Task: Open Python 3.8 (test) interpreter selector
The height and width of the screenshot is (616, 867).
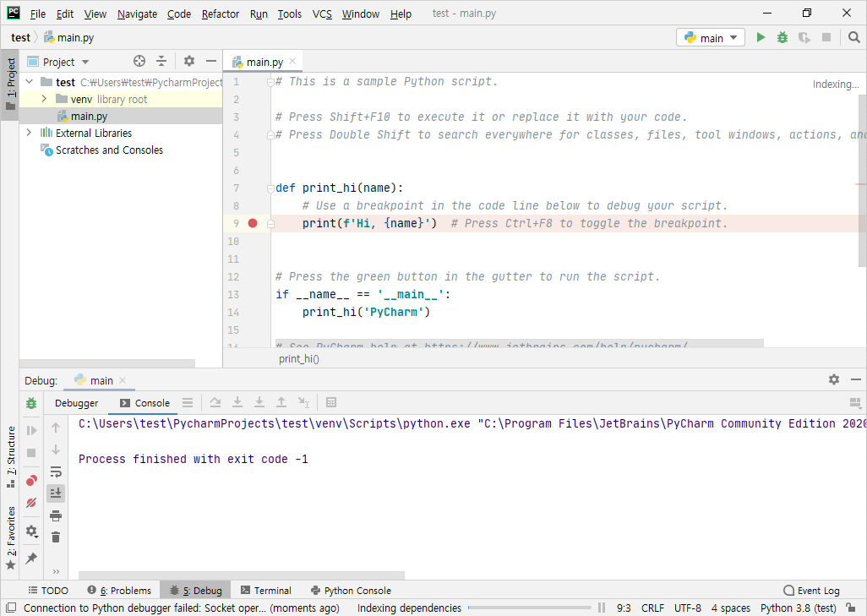Action: (x=798, y=608)
